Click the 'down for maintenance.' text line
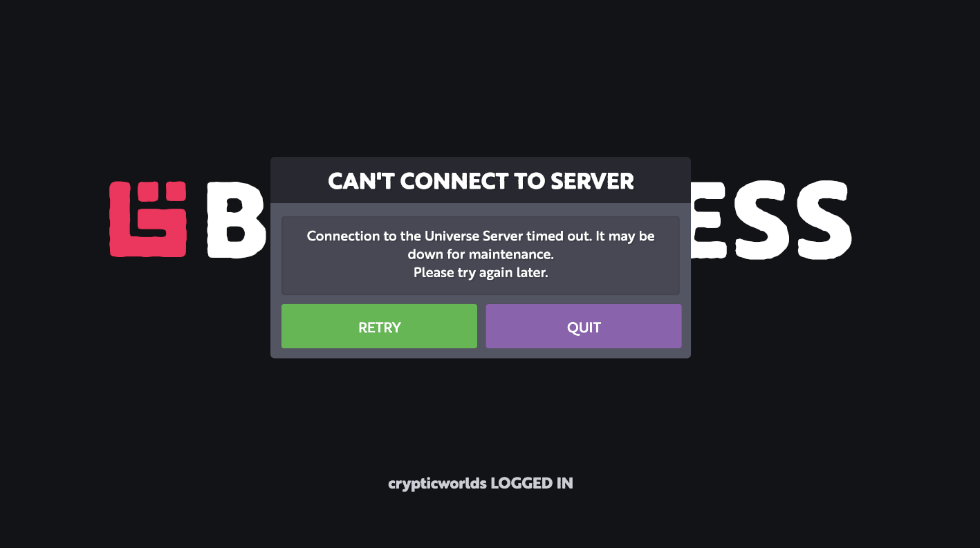This screenshot has height=548, width=980. pyautogui.click(x=481, y=254)
